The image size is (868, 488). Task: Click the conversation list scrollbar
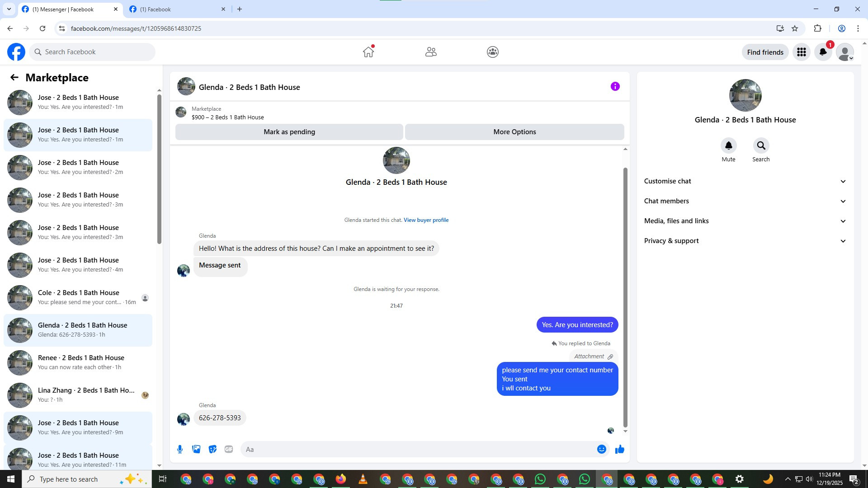[159, 169]
